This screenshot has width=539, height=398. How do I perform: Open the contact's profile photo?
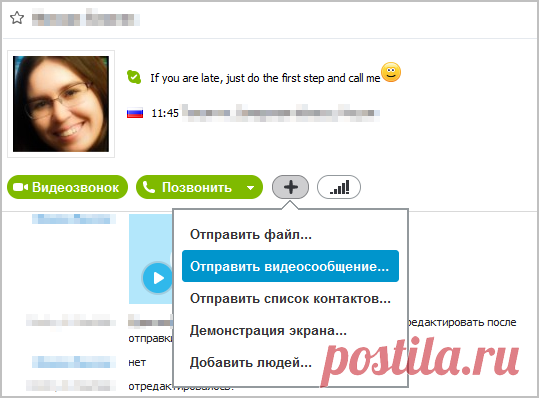pyautogui.click(x=61, y=104)
